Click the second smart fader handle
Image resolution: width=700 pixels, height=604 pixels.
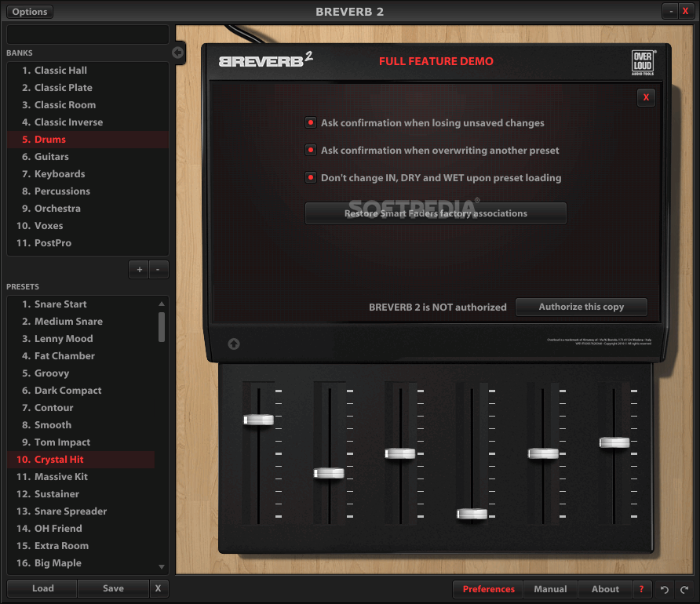(x=329, y=473)
